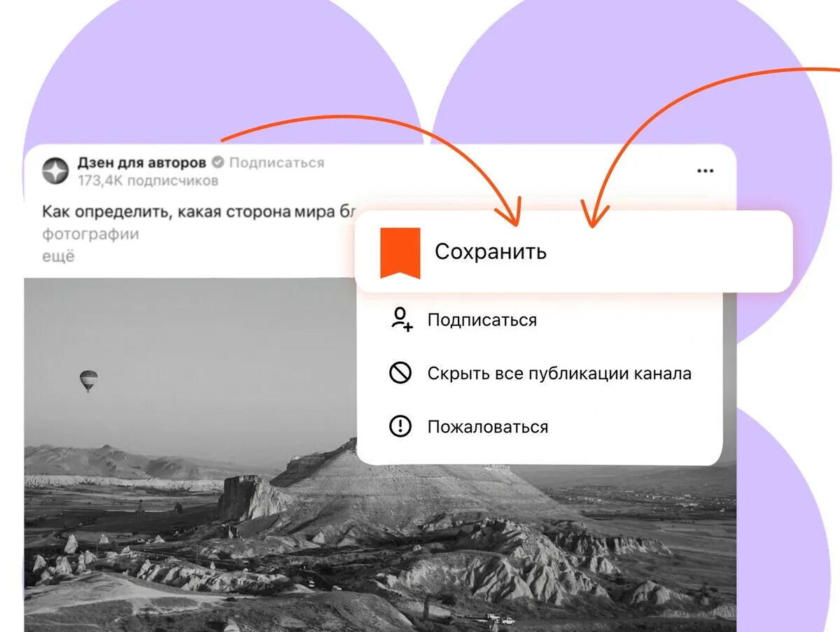
Task: Click Подписаться link next to channel name
Action: click(276, 163)
